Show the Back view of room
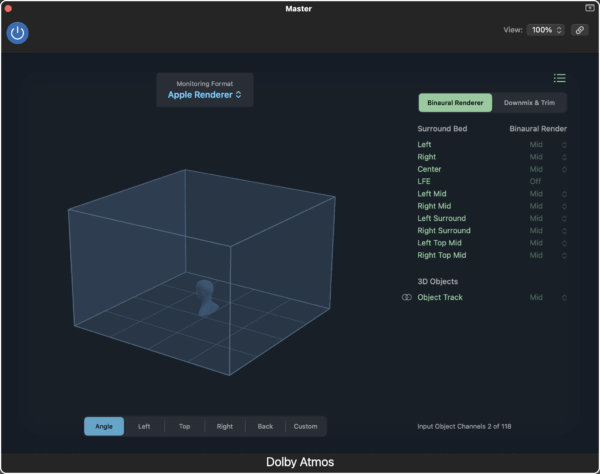 point(265,426)
